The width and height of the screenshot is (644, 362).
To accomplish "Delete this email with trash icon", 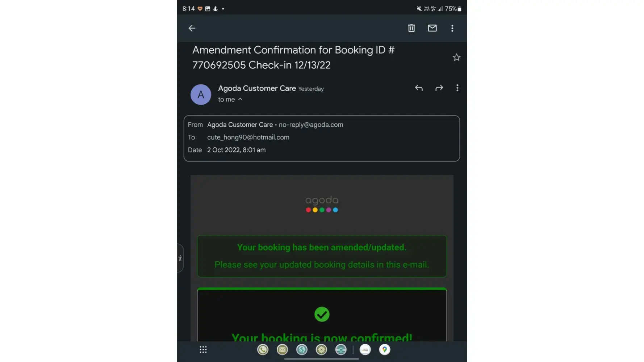I will click(411, 28).
